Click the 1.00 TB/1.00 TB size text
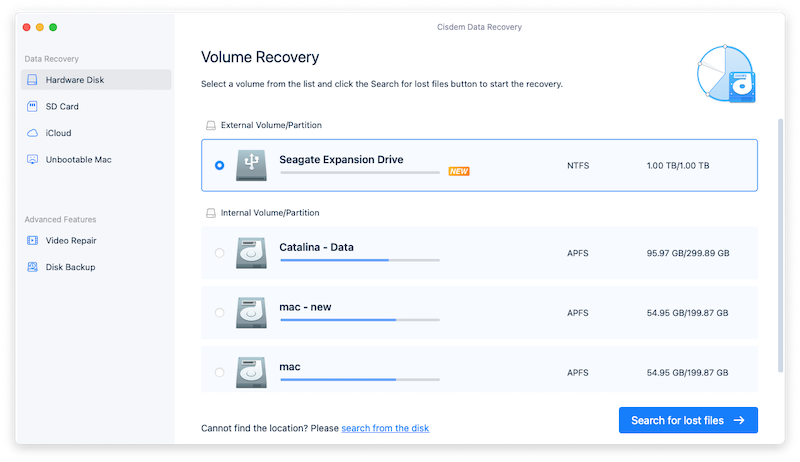This screenshot has width=800, height=462. [678, 166]
